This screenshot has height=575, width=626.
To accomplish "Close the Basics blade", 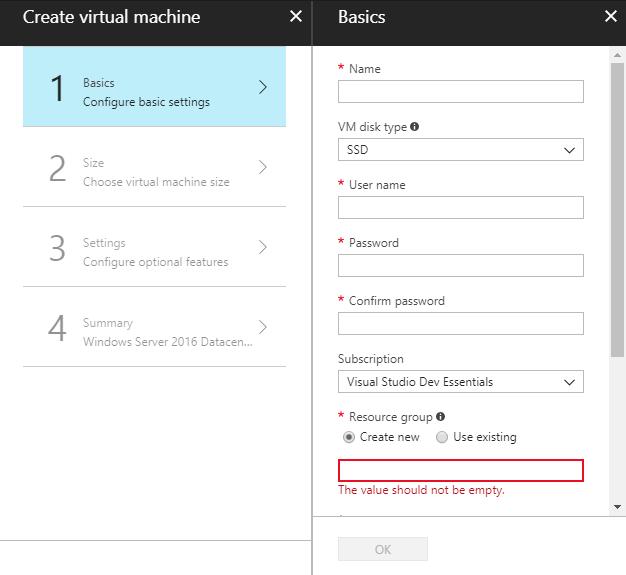I will tap(611, 16).
